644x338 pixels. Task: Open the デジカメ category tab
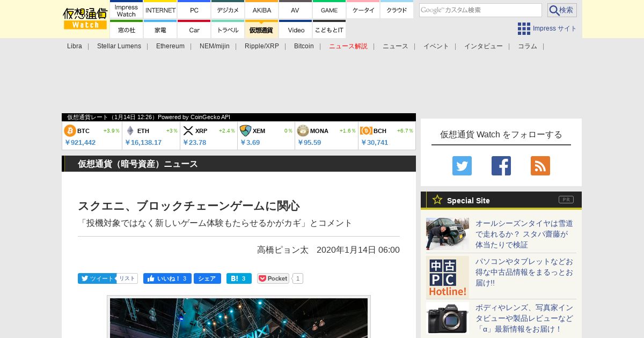pos(228,10)
